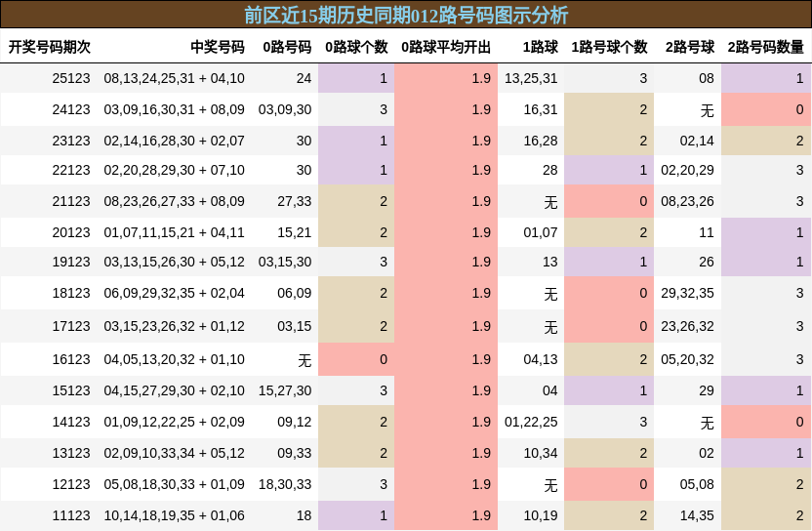The width and height of the screenshot is (812, 531).
Task: Select issue number 16123
Action: [71, 359]
